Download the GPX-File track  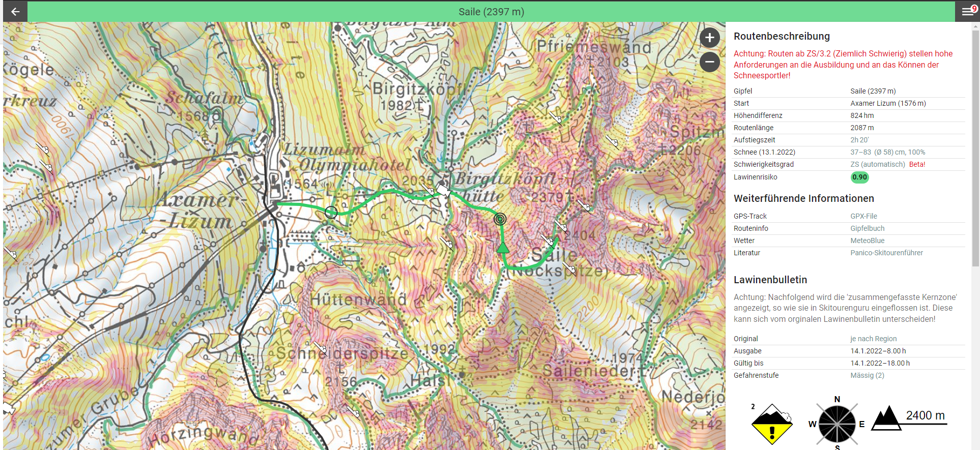click(x=863, y=216)
